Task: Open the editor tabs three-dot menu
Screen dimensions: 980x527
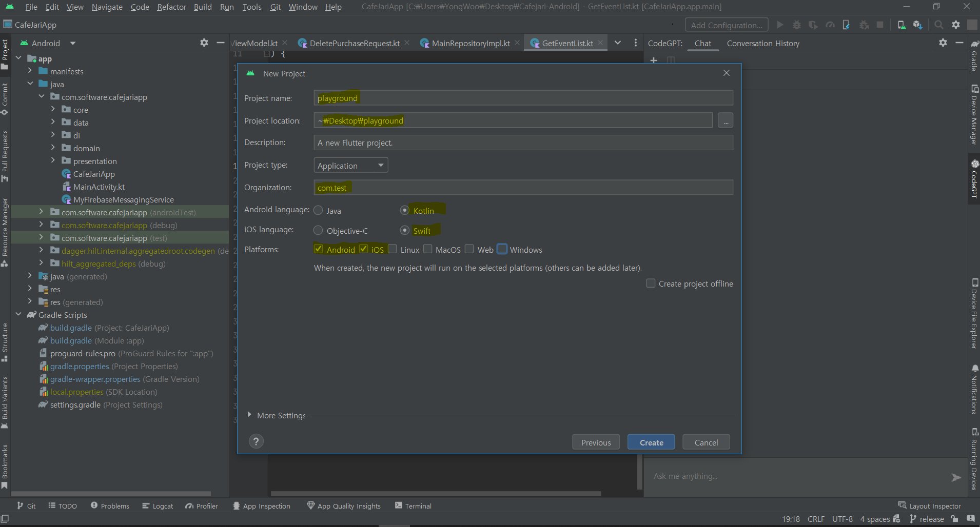Action: [635, 43]
